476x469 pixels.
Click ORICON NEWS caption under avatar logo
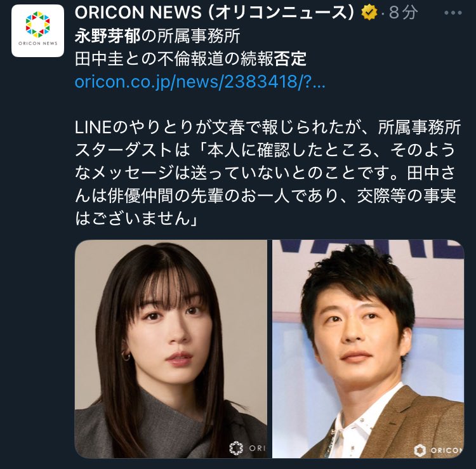click(37, 43)
